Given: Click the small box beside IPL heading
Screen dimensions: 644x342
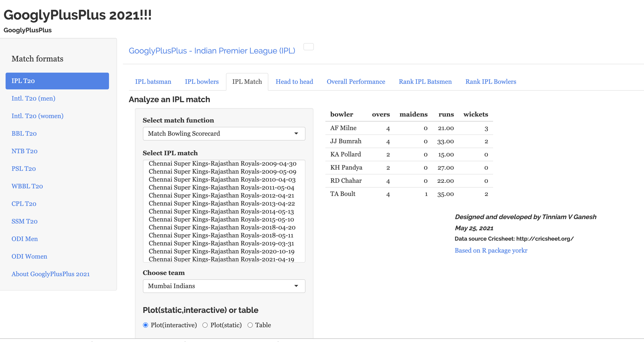Looking at the screenshot, I should pos(308,47).
